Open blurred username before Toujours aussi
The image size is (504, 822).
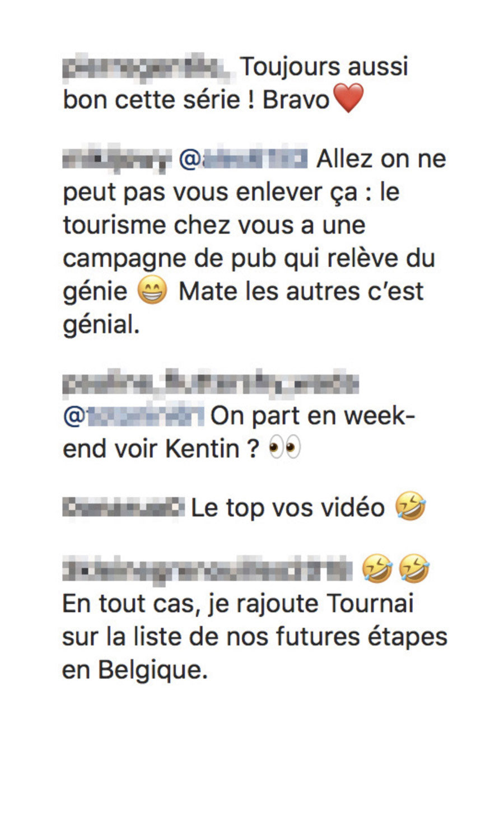point(147,68)
